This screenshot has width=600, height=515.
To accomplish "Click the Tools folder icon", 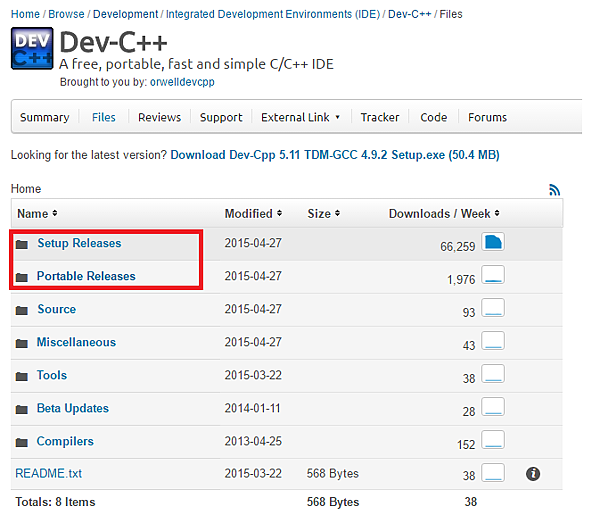I will [x=22, y=376].
